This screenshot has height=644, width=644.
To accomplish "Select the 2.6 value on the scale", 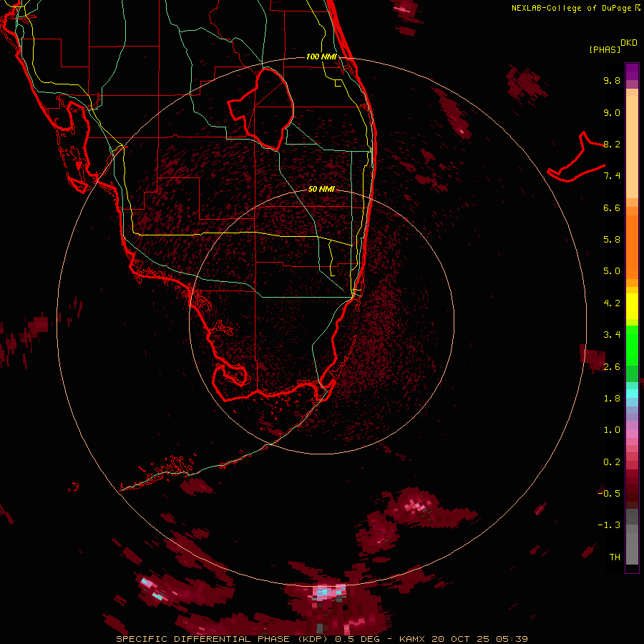I will [612, 367].
